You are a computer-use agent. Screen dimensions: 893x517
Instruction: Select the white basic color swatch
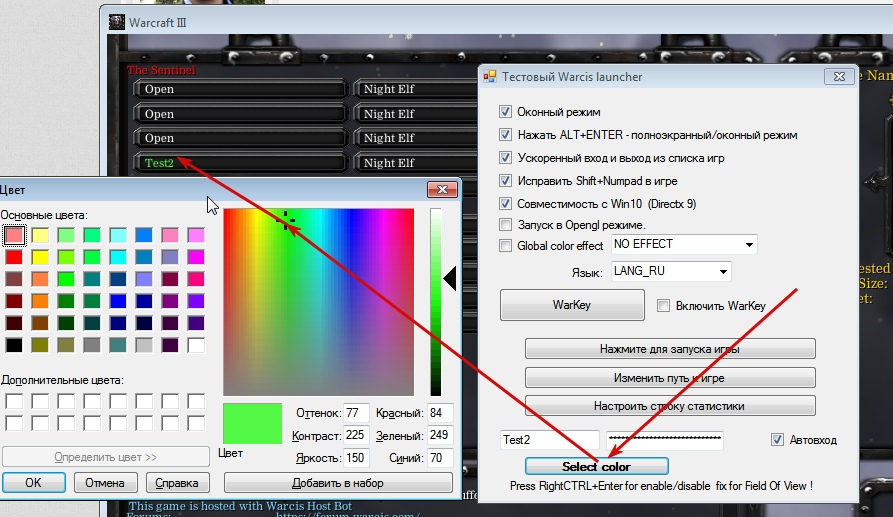click(196, 345)
